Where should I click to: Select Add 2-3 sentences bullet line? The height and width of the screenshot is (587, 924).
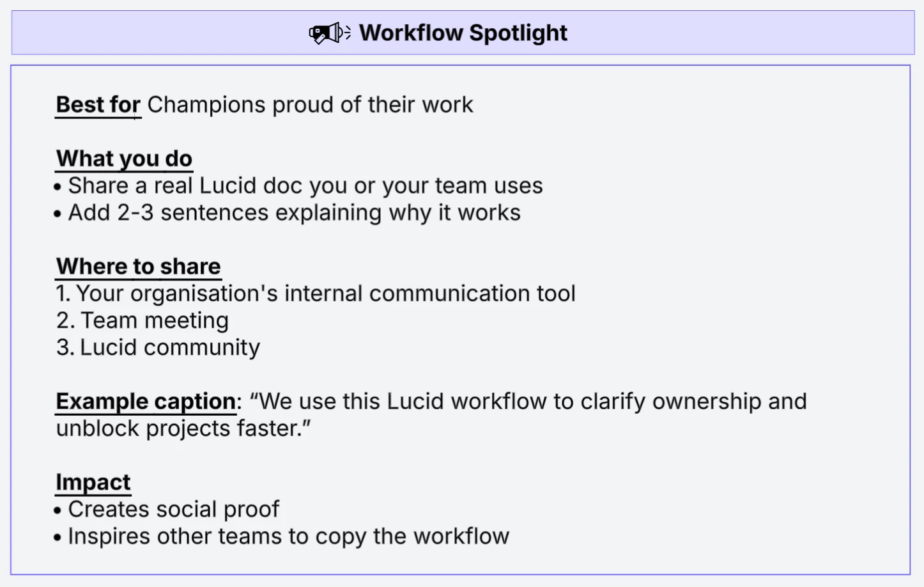288,213
